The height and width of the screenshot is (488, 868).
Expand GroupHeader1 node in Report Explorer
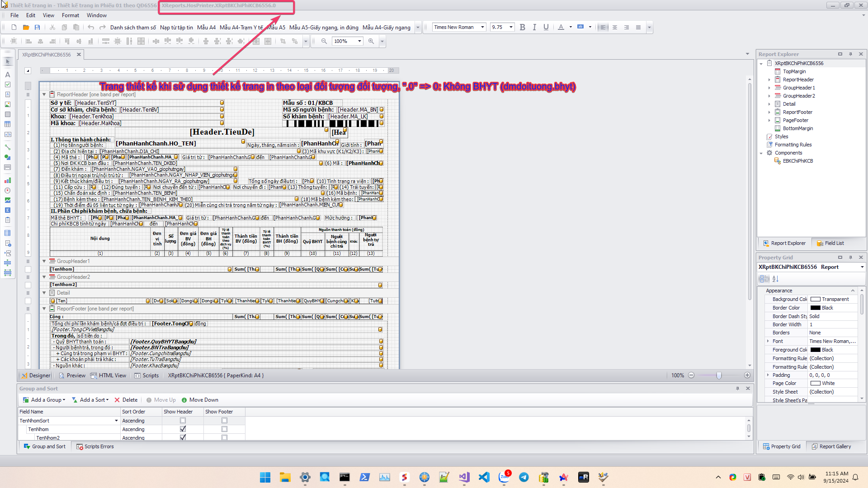tap(769, 88)
